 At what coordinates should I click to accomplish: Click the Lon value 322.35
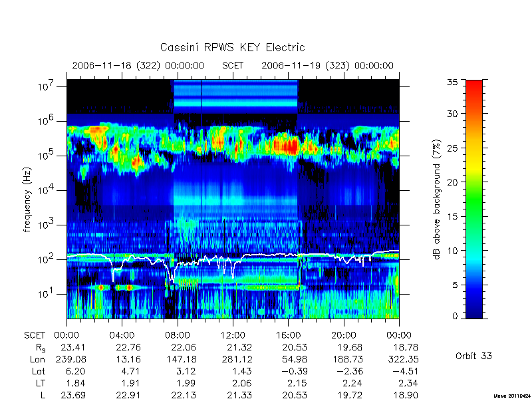coord(403,359)
